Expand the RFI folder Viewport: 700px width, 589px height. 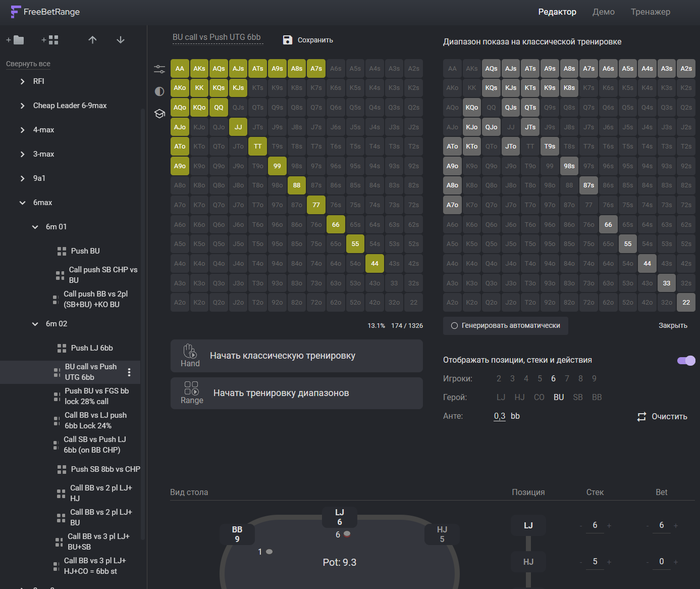point(22,81)
